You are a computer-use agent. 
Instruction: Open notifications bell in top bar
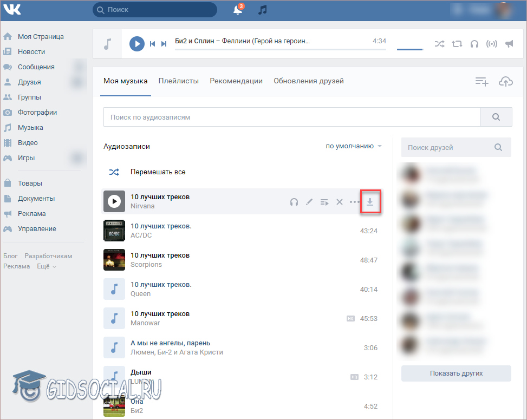coord(238,10)
